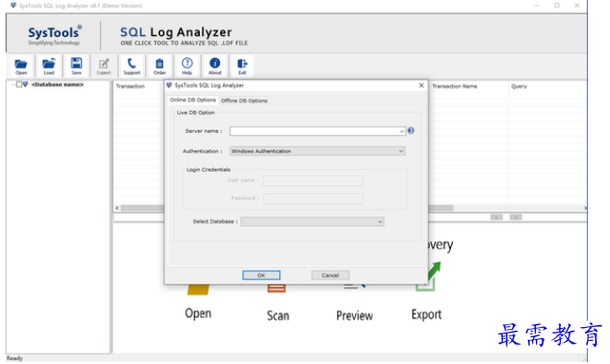Click the SysTools logo in the header
610x364 pixels.
pyautogui.click(x=55, y=35)
